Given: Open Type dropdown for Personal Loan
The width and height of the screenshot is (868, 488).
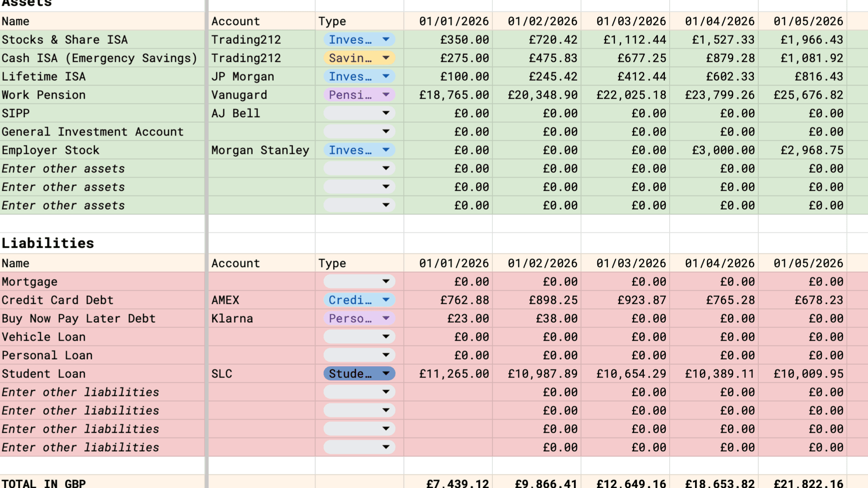Looking at the screenshot, I should [x=359, y=355].
